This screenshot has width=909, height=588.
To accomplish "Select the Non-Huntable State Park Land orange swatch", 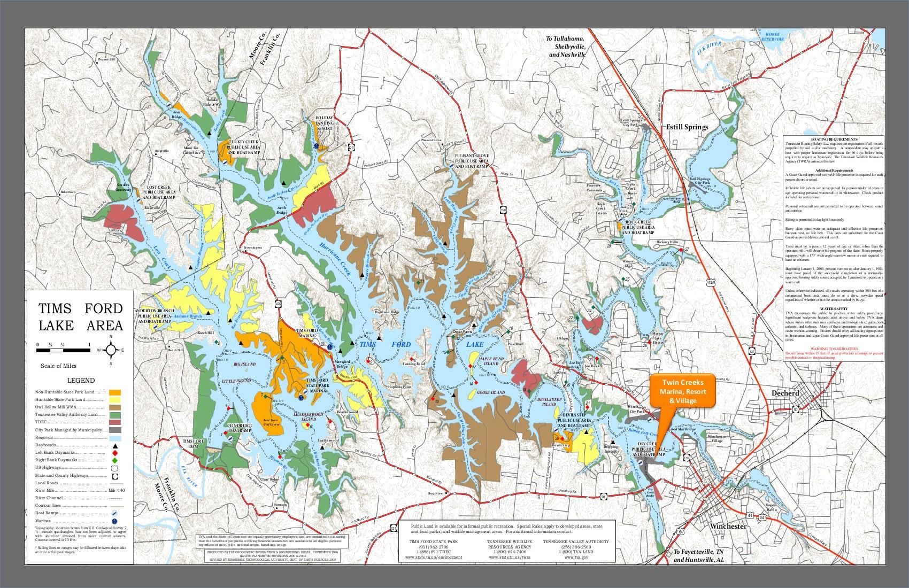I will point(115,392).
